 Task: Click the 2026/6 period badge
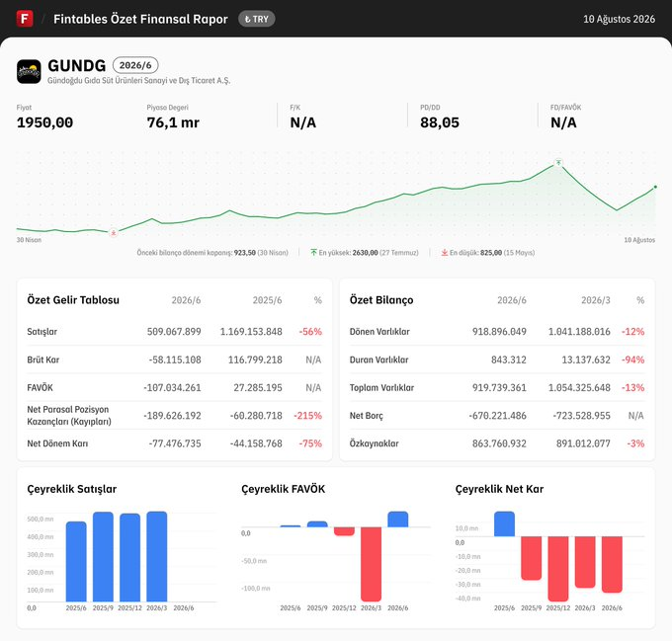click(135, 65)
